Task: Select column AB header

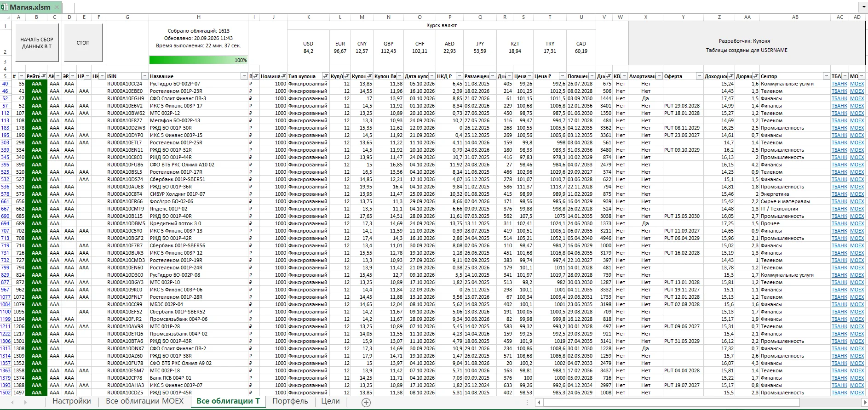Action: (x=795, y=17)
